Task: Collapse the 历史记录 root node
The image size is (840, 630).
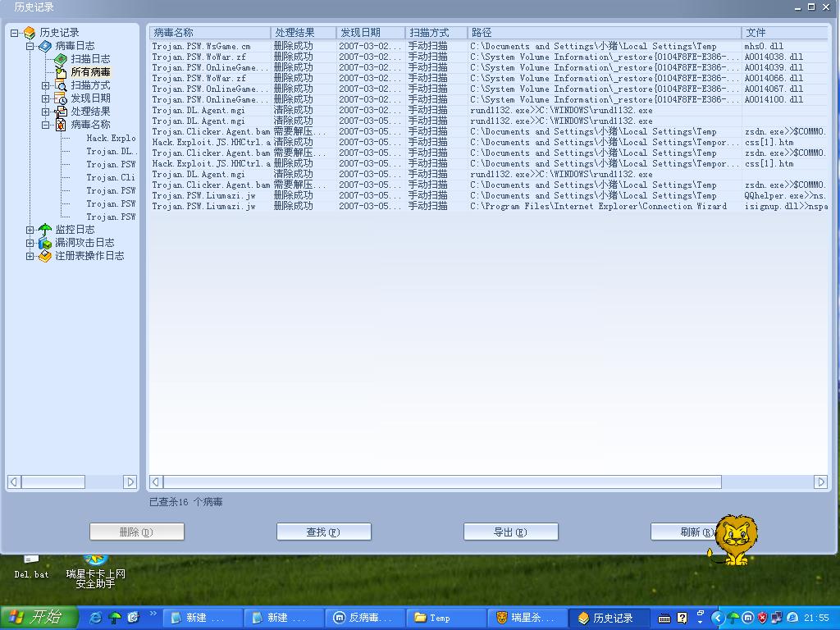Action: [x=15, y=33]
